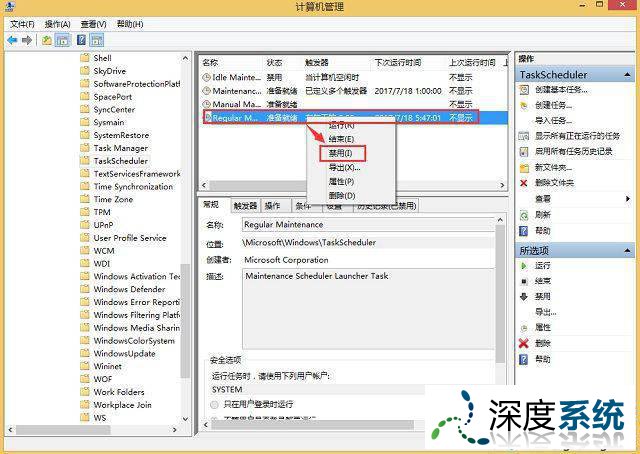Sort by 下次运行时间 column header
Image resolution: width=640 pixels, height=454 pixels.
pyautogui.click(x=398, y=62)
